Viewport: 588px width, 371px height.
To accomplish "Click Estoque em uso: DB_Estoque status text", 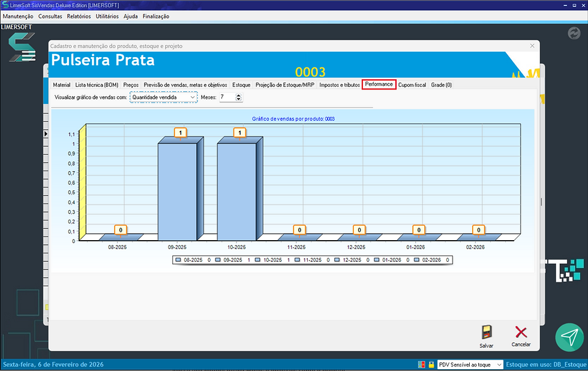I will tap(546, 364).
